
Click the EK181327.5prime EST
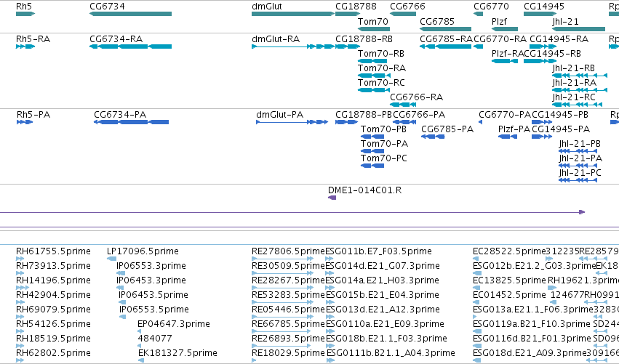(141, 361)
